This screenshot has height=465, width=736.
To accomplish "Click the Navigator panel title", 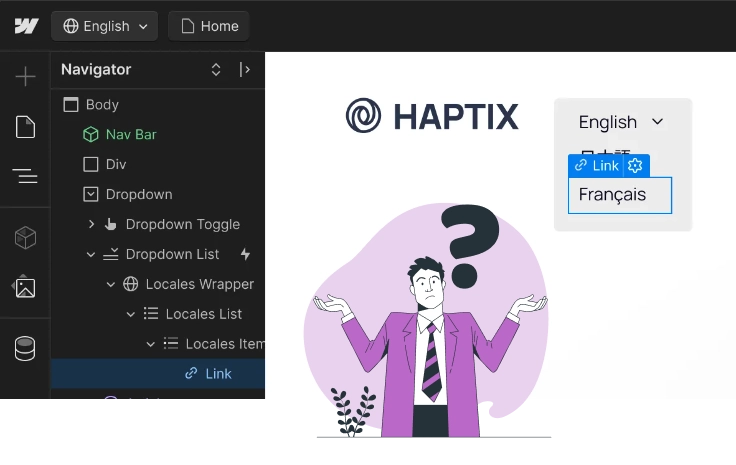I will click(x=96, y=69).
